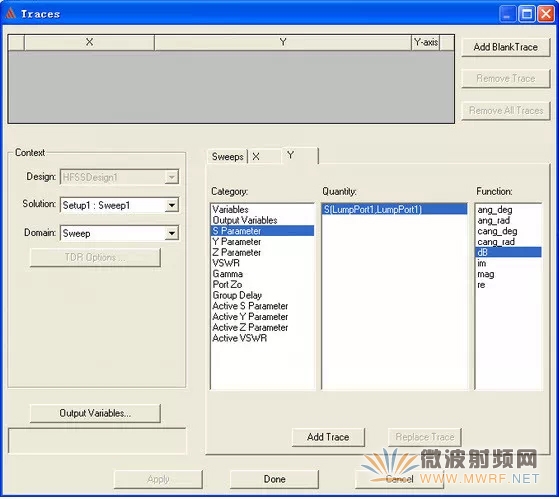Switch to the Sweeps tab
Viewport: 559px width, 499px height.
(x=227, y=156)
